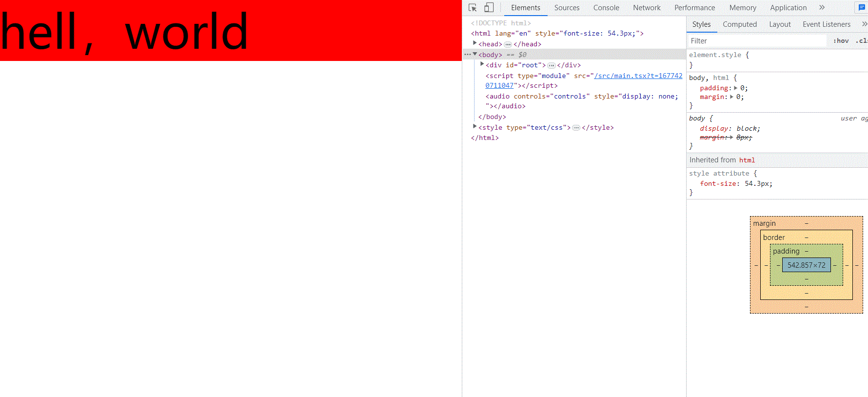Expand the margin: 0 shorthand triangle
The width and height of the screenshot is (868, 397).
click(731, 97)
